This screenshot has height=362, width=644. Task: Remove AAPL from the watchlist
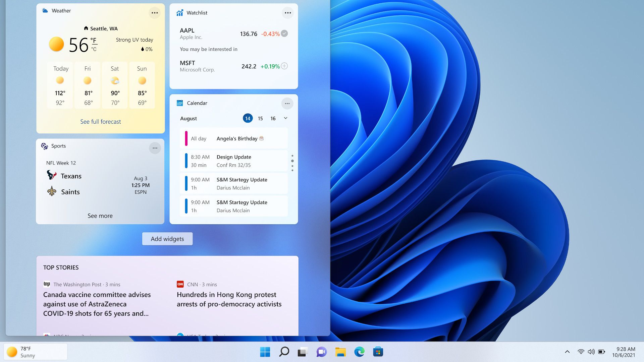click(284, 33)
